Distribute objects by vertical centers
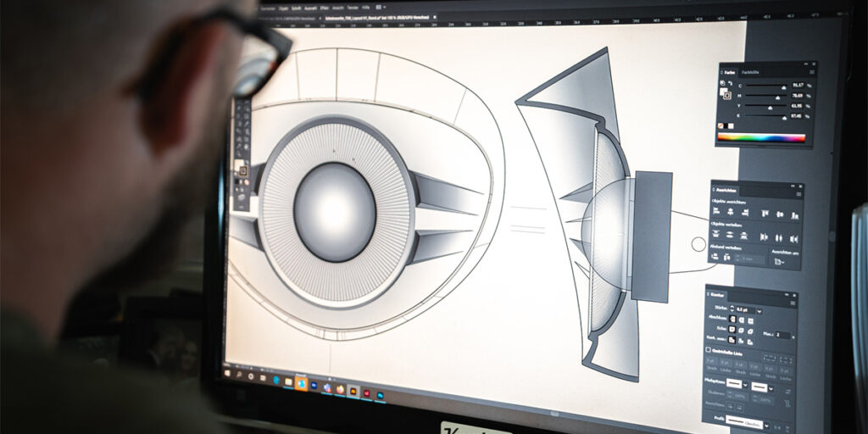Viewport: 868px width, 434px height. [x=730, y=235]
